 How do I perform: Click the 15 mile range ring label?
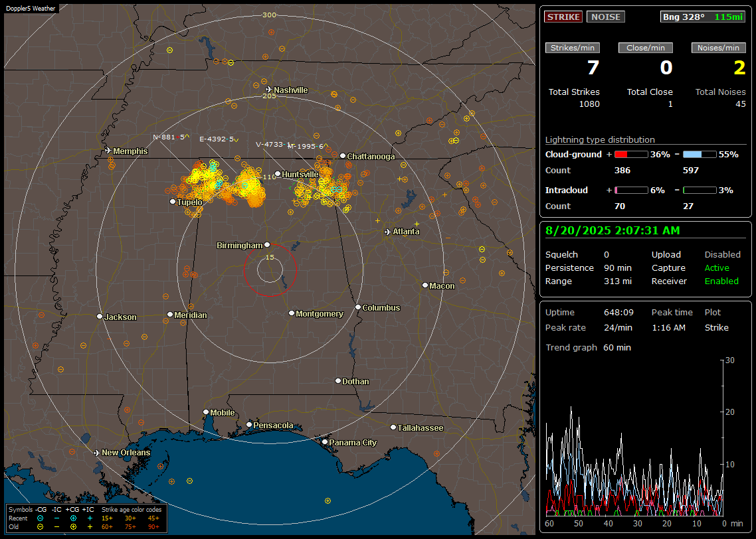pyautogui.click(x=270, y=257)
